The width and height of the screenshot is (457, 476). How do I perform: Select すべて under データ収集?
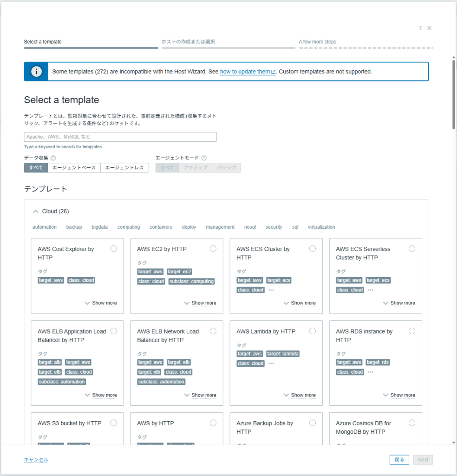point(36,167)
